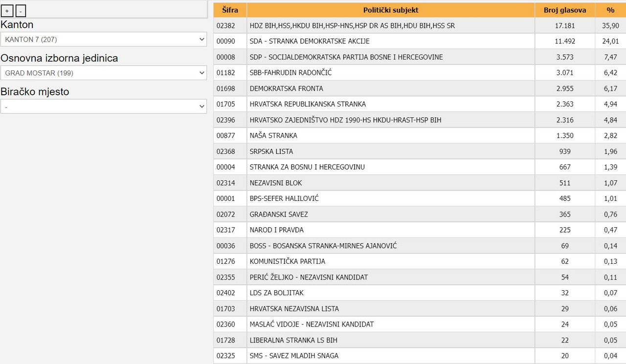Screen dimensions: 626x364
Task: Click DEMOKRATSKA FRONTA party name
Action: (x=286, y=88)
